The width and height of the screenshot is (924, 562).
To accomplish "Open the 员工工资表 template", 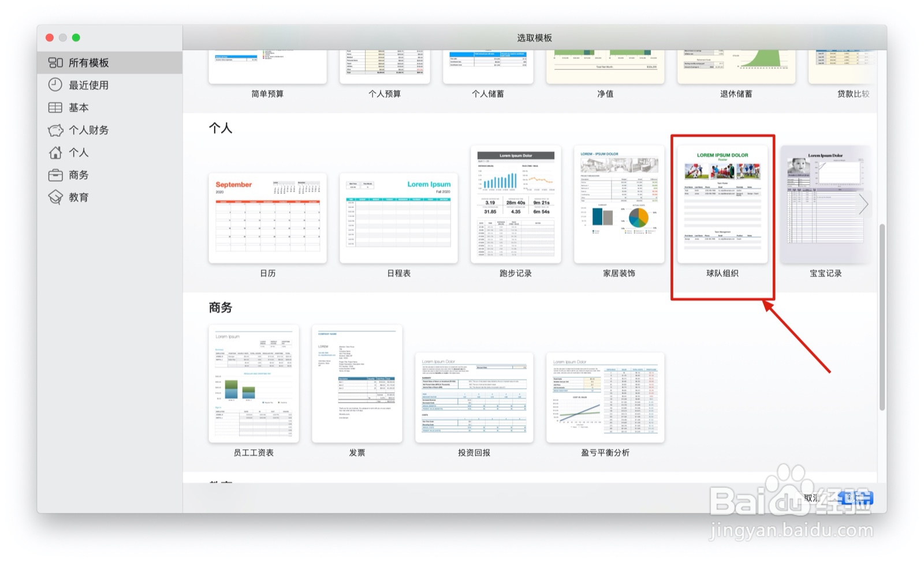I will click(x=254, y=384).
